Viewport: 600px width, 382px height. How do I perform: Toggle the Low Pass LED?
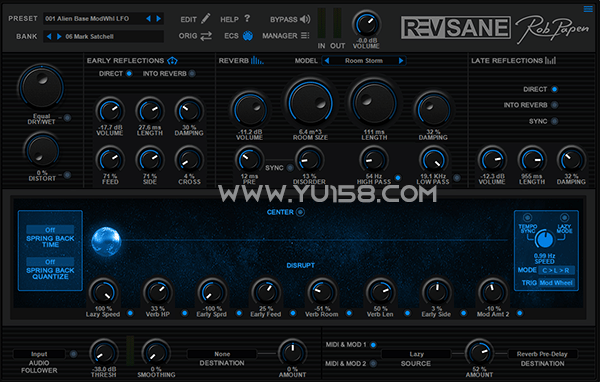click(457, 178)
